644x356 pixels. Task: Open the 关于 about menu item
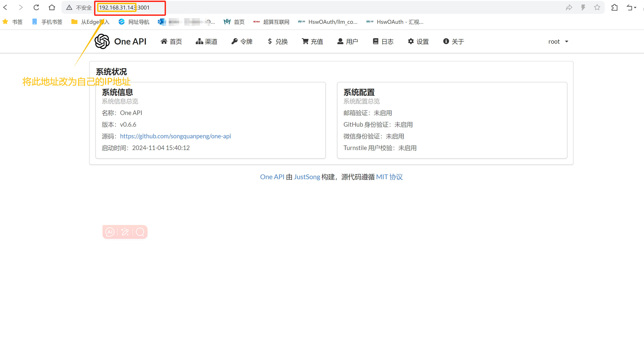(453, 42)
